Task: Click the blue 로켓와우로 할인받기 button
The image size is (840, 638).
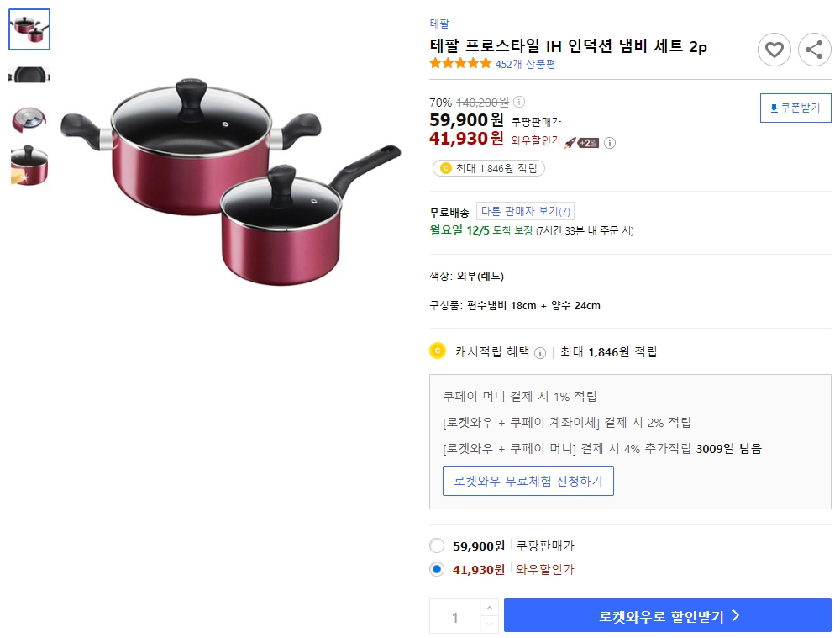Action: click(x=668, y=616)
